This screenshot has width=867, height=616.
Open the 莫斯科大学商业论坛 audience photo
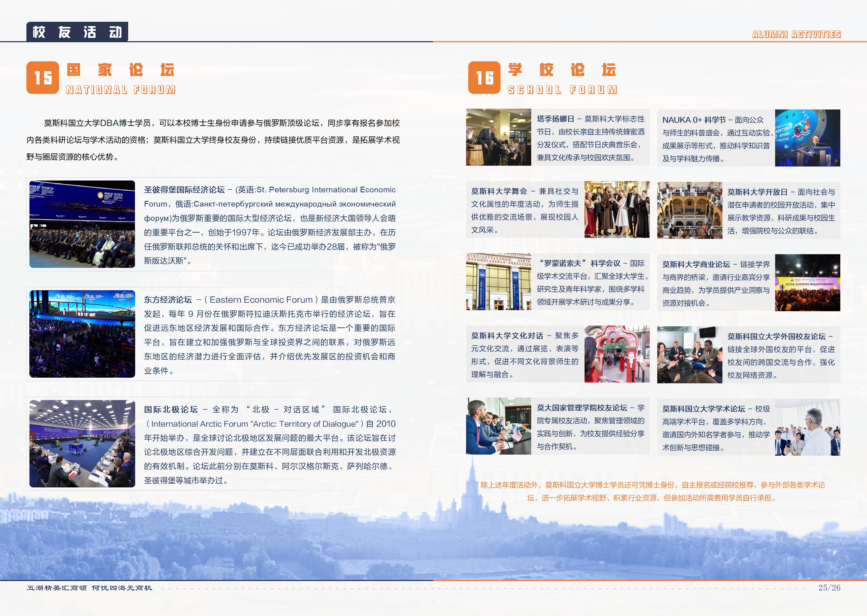(807, 283)
